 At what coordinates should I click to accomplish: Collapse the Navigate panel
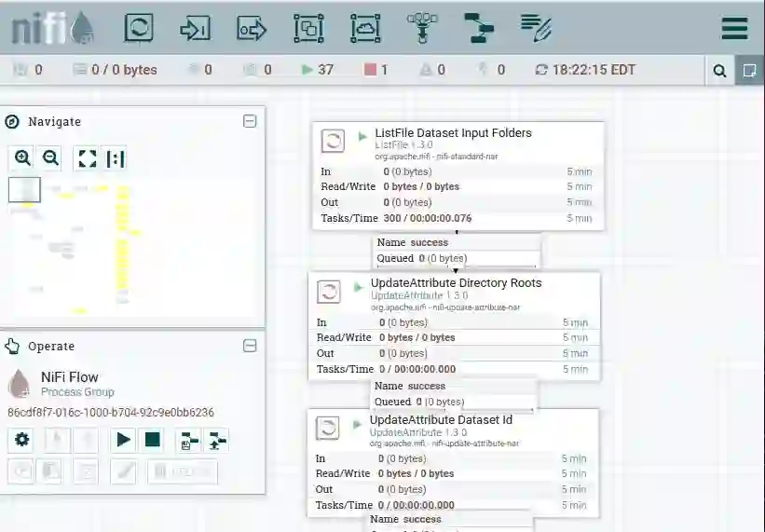point(250,121)
